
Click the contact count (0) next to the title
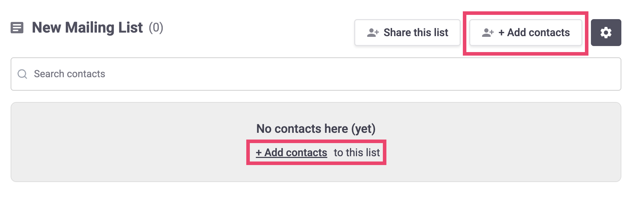coord(156,28)
